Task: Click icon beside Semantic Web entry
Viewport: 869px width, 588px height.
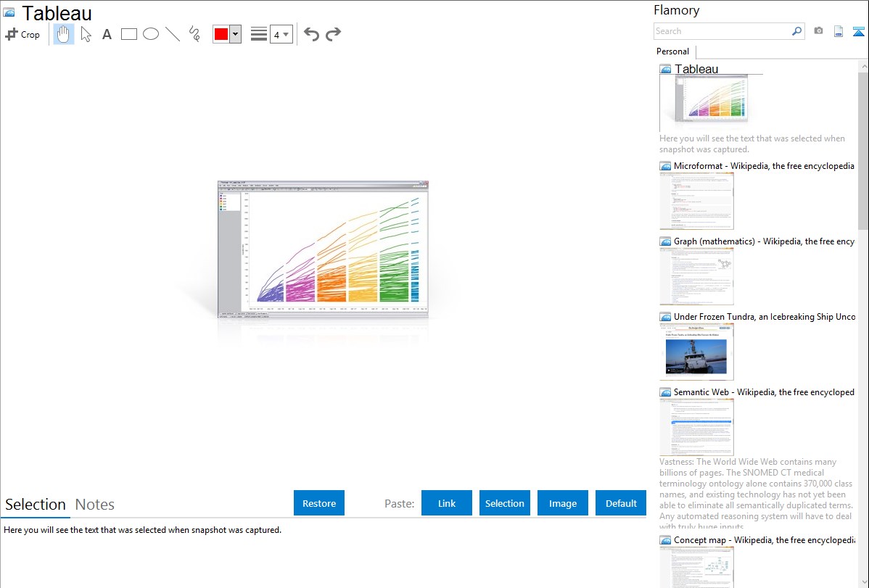Action: [665, 392]
